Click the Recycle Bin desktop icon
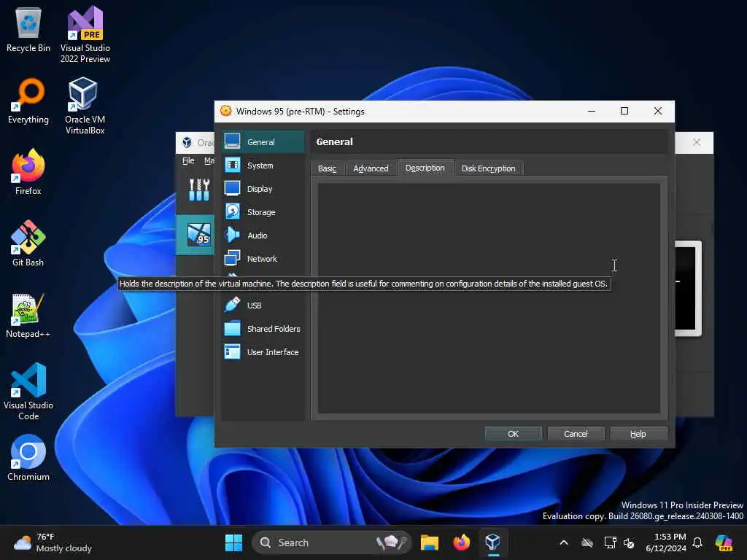747x560 pixels. [28, 31]
